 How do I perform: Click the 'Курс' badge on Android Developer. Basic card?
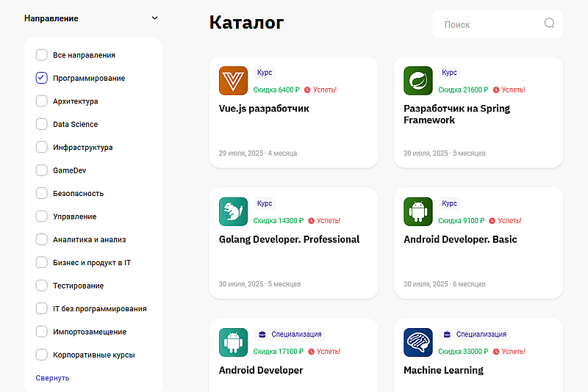449,203
